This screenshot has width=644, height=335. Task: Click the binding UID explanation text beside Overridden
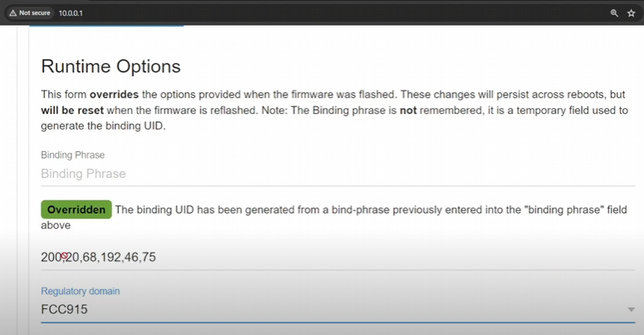371,209
